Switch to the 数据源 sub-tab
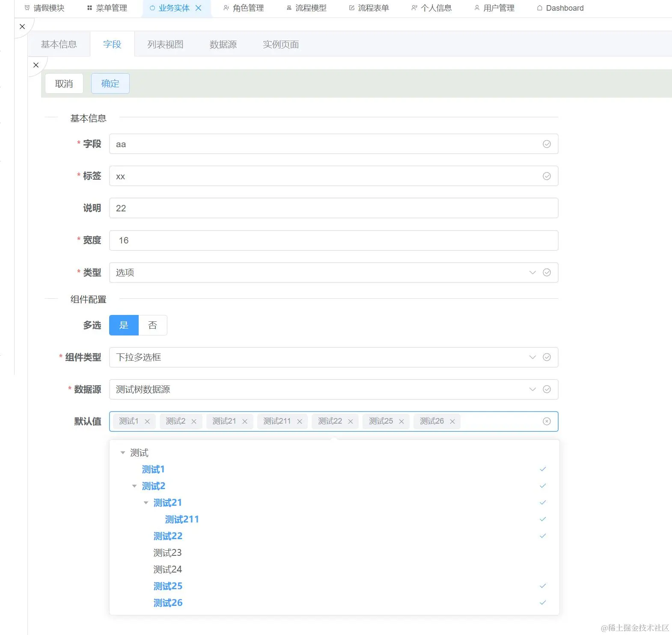This screenshot has height=635, width=672. pos(223,44)
